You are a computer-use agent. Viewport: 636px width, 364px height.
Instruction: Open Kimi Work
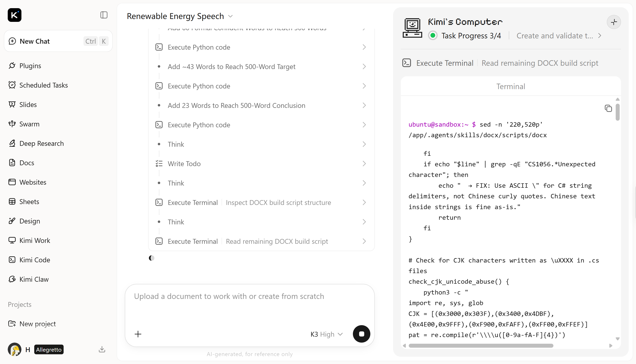tap(58, 240)
